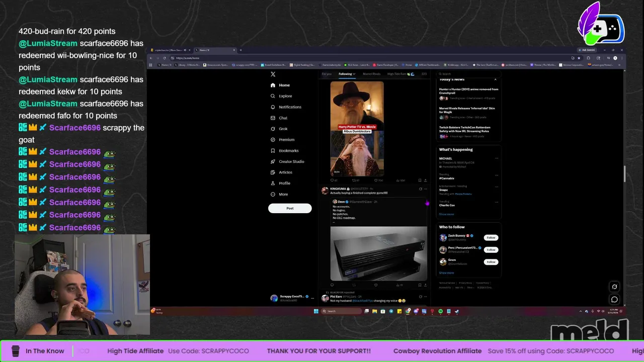Open the TwitchCon Rotterdam news story
The height and width of the screenshot is (362, 644).
pos(468,132)
